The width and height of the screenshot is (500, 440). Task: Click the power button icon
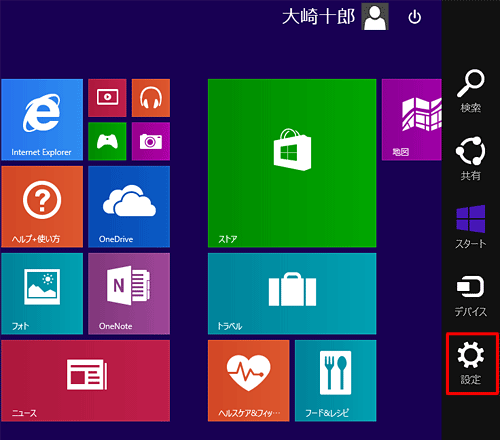[415, 17]
